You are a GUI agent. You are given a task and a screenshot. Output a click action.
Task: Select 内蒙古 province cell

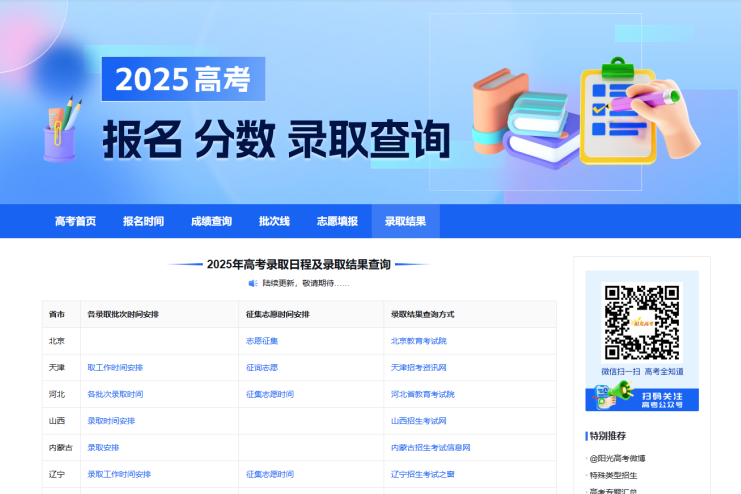(60, 447)
